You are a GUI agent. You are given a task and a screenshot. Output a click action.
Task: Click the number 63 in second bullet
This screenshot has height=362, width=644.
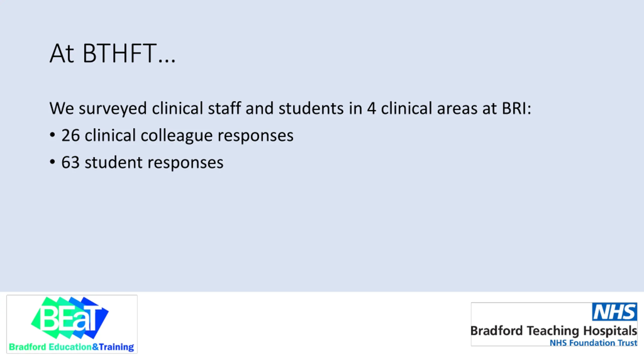pos(71,162)
